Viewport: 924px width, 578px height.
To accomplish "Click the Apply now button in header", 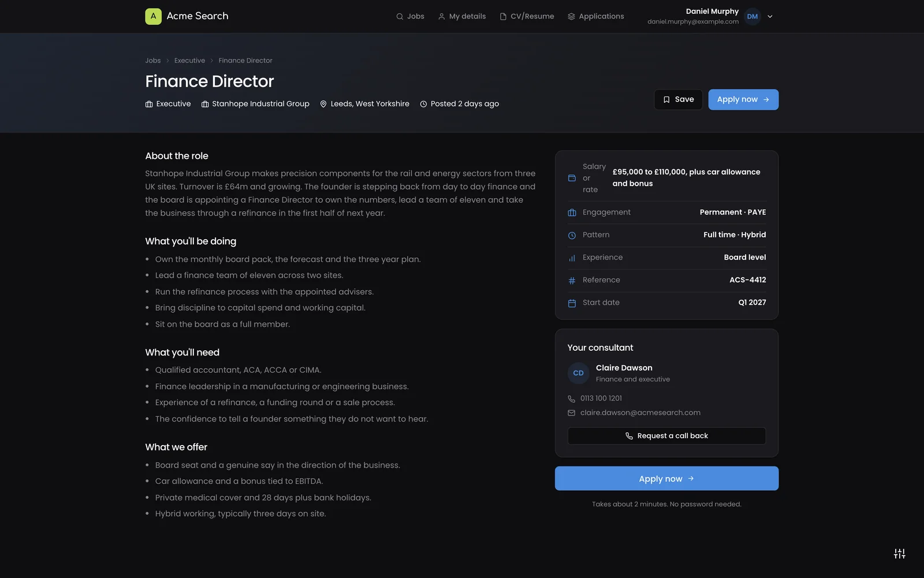I will 743,99.
